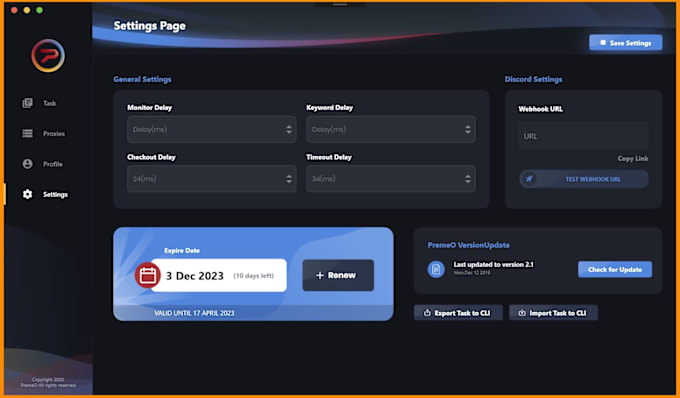The width and height of the screenshot is (680, 398).
Task: Click the Timeout Delay stepper arrows
Action: tap(468, 179)
